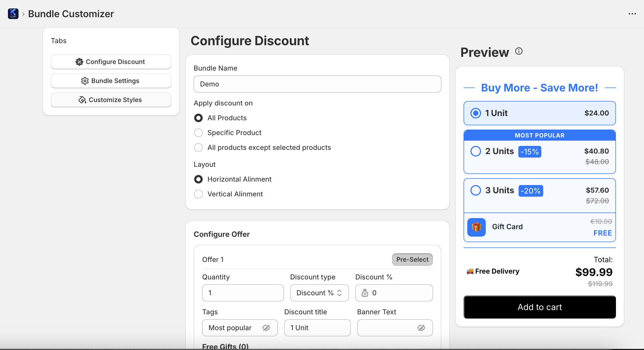Click the Quantity input field
This screenshot has width=644, height=350.
243,293
